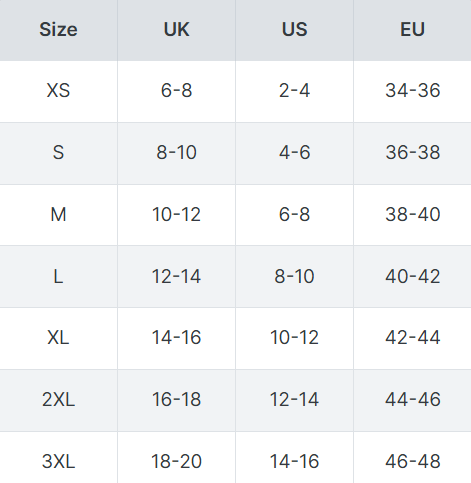This screenshot has width=471, height=483.
Task: Click US value 2-4 cell
Action: pyautogui.click(x=294, y=91)
